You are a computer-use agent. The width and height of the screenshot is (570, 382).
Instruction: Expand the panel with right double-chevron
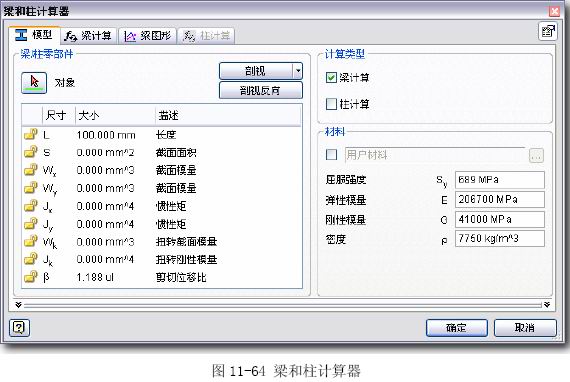pos(547,305)
